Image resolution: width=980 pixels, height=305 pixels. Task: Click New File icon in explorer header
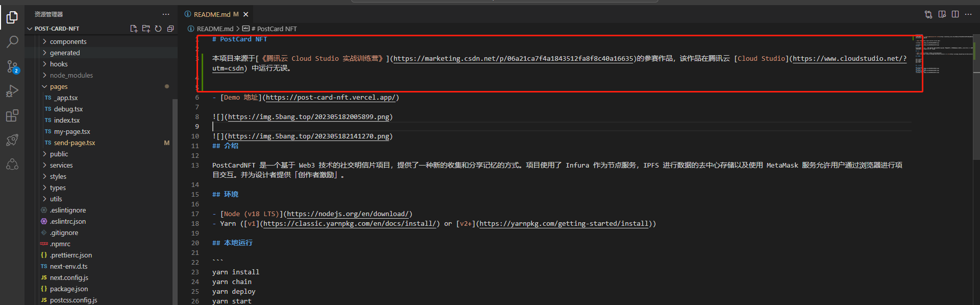[134, 29]
